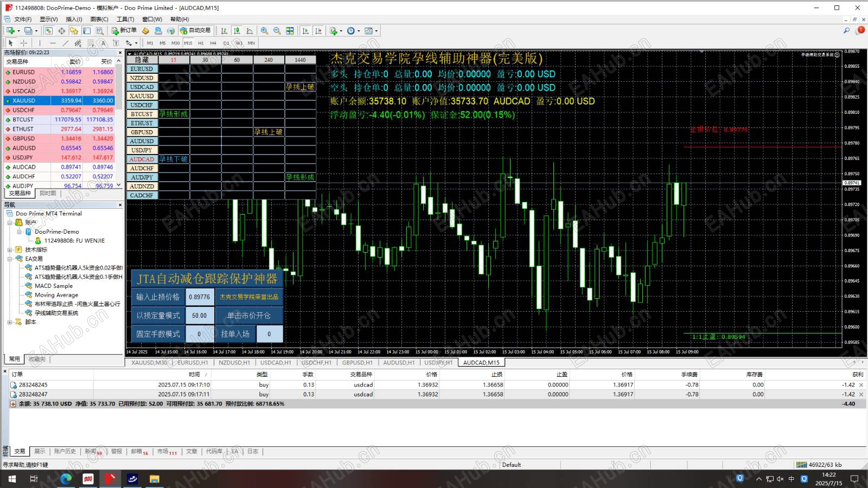Viewport: 868px width, 488px height.
Task: Switch timeframe to MN
Action: pos(251,43)
